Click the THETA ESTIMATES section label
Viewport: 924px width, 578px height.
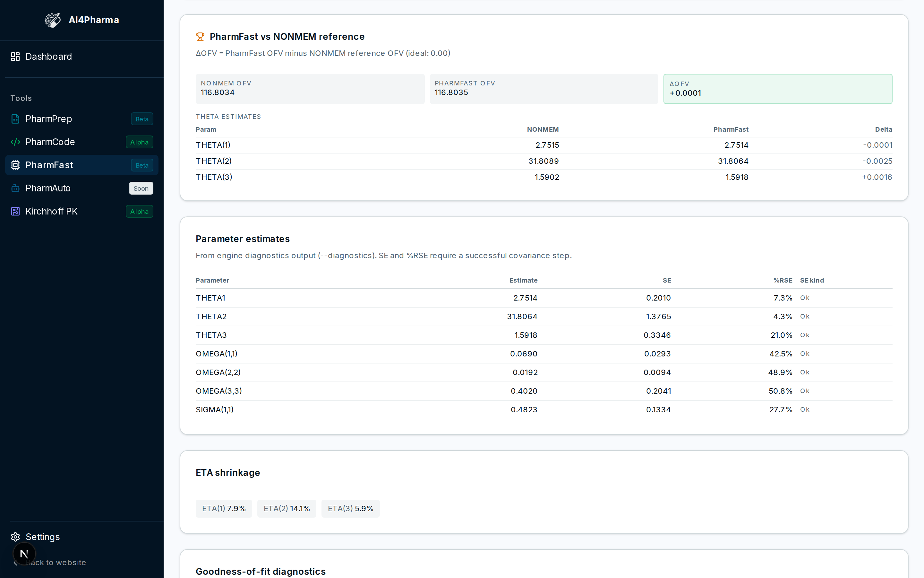[228, 117]
